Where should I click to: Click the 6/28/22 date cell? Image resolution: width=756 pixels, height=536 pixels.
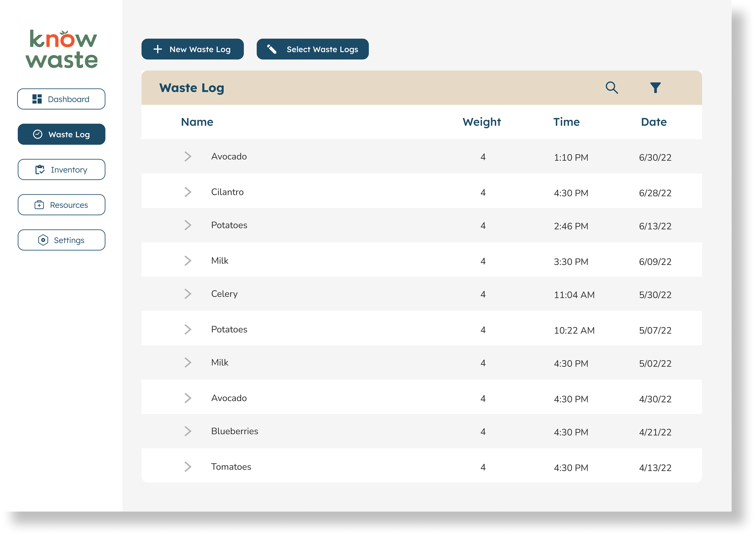coord(655,193)
